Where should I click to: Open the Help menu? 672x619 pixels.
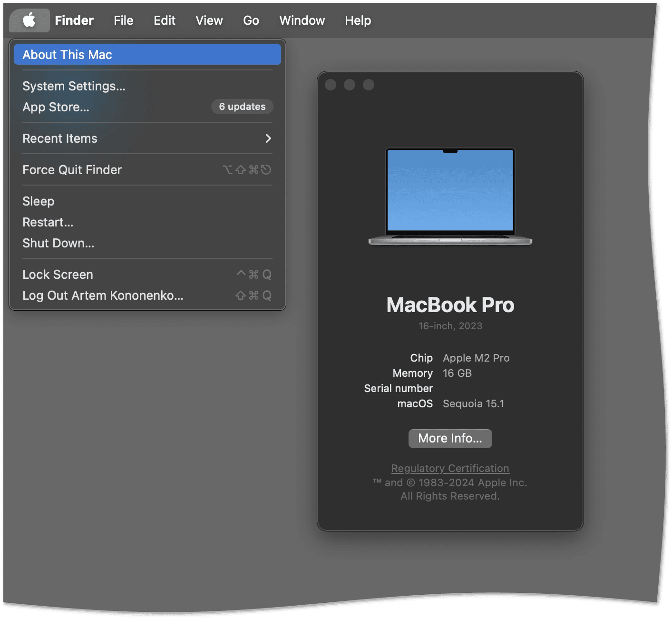pos(358,20)
